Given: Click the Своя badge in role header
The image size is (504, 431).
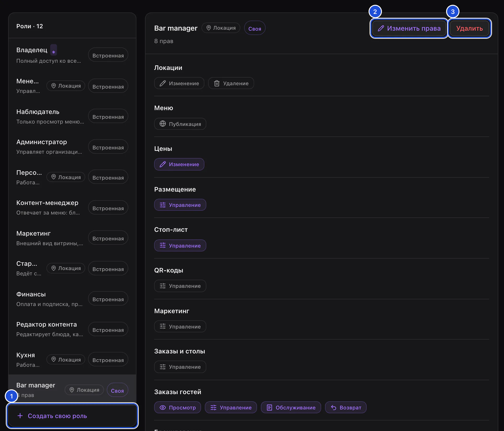Looking at the screenshot, I should point(255,28).
